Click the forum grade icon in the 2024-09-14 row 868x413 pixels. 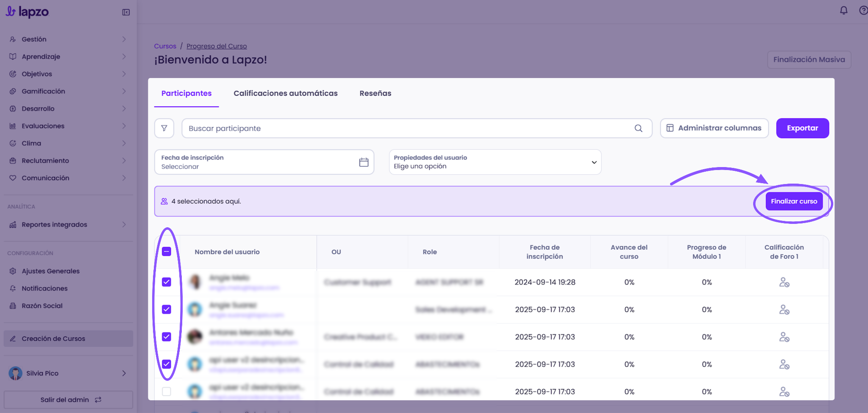tap(784, 282)
